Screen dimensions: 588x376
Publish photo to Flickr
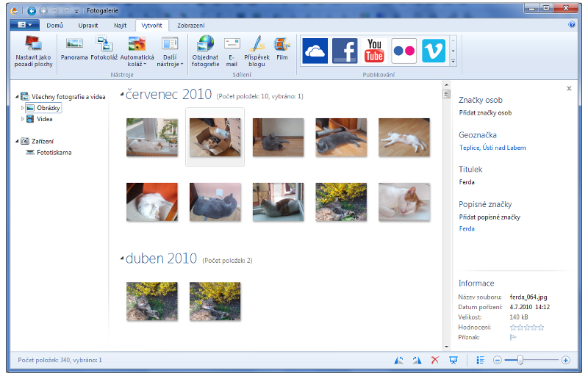404,51
